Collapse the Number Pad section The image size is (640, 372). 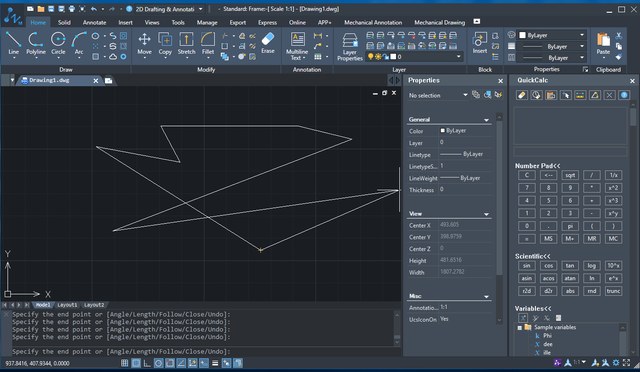[x=537, y=166]
